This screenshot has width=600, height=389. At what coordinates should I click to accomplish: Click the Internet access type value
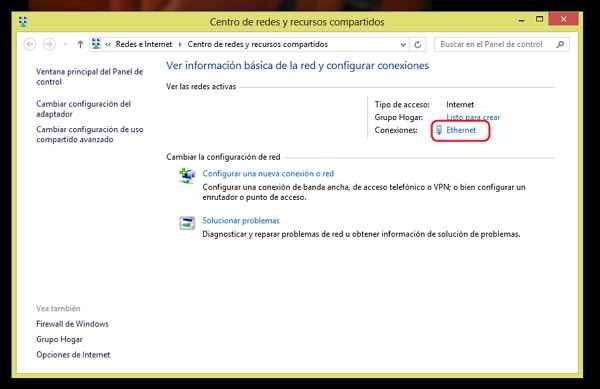tap(460, 104)
